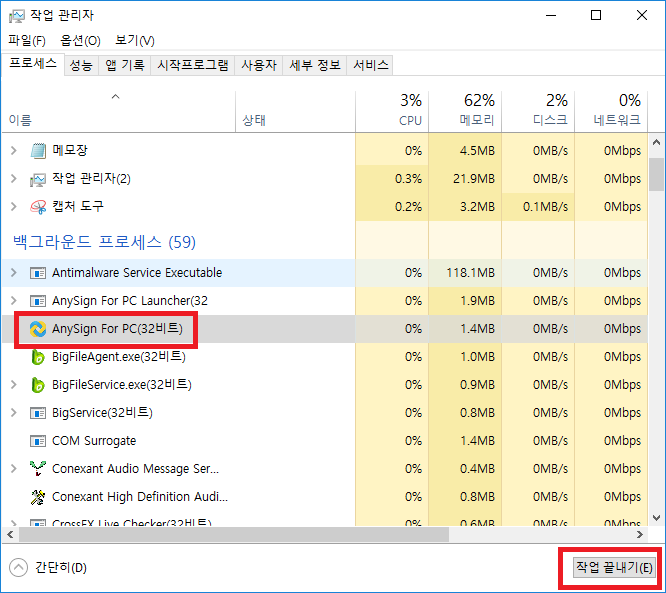Click the BigFileService.exe green icon
666x593 pixels.
38,385
